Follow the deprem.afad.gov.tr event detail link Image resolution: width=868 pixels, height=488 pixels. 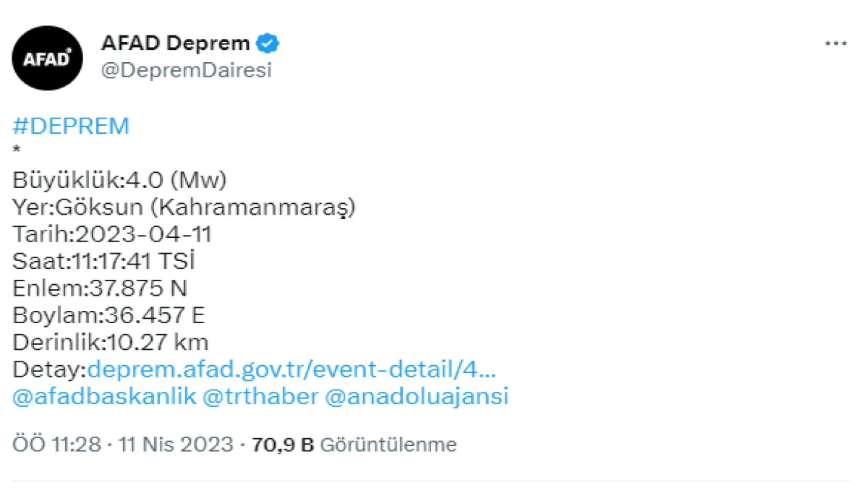[x=292, y=369]
